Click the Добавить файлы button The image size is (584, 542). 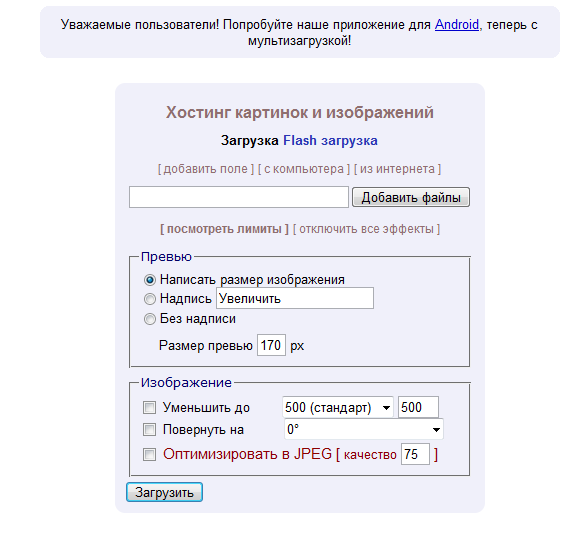coord(411,197)
